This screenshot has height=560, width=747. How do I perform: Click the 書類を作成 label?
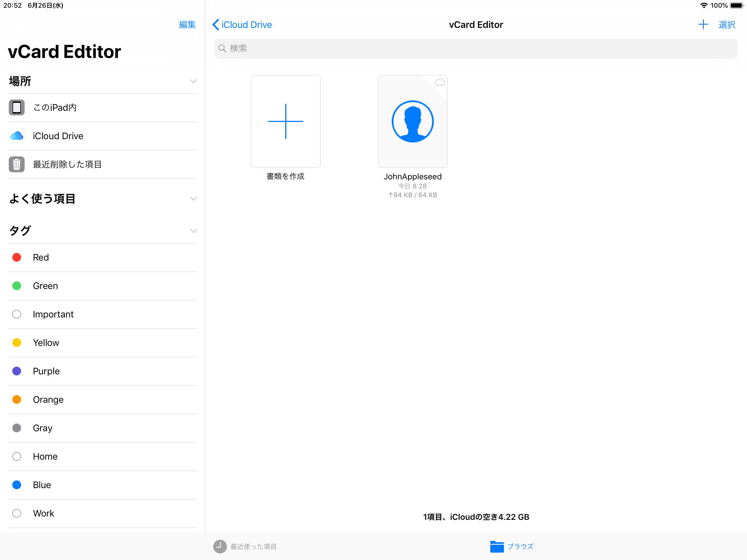pos(285,176)
